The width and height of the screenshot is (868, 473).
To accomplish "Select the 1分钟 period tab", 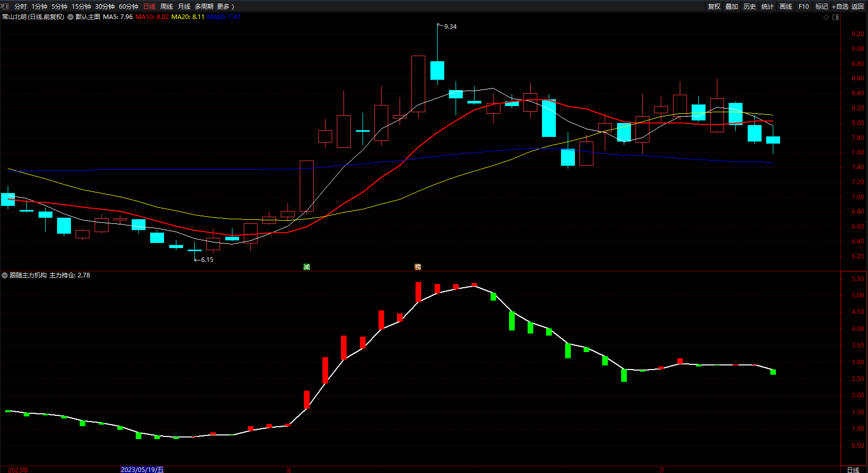I will click(x=39, y=7).
